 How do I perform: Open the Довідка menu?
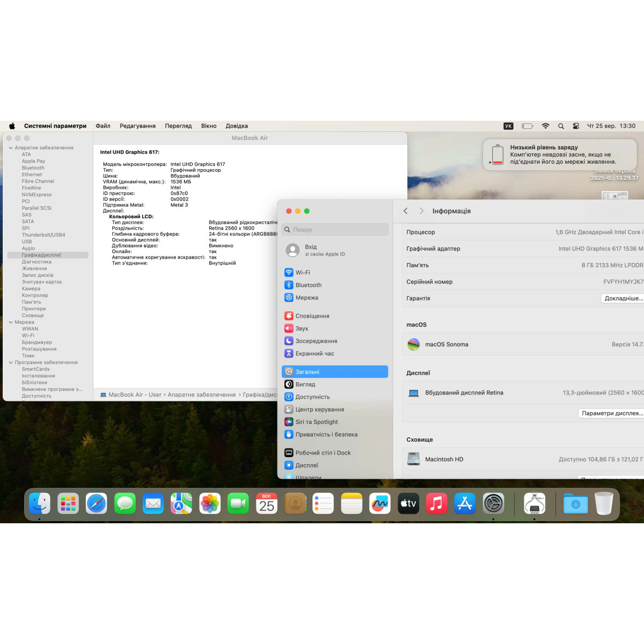click(237, 126)
